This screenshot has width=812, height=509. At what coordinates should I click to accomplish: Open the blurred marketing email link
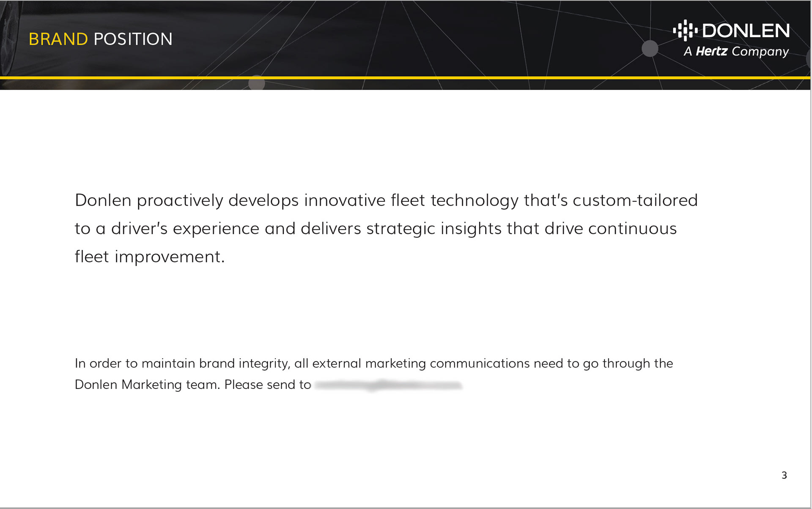pos(388,385)
